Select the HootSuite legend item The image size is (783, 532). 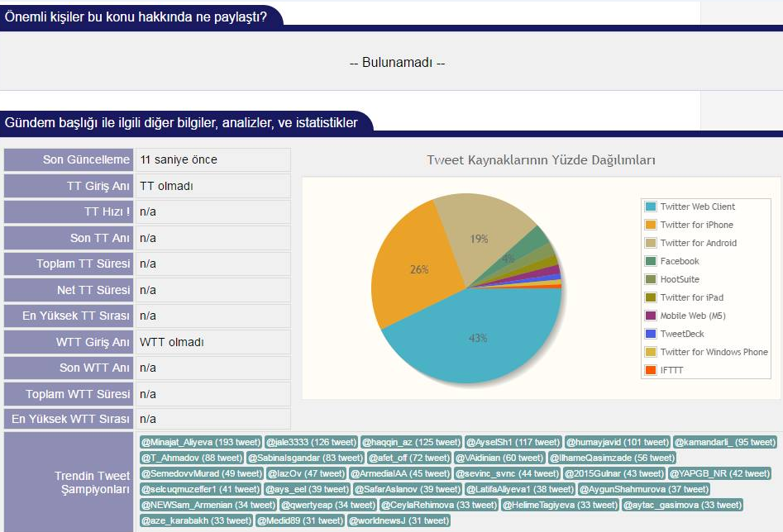pos(679,279)
